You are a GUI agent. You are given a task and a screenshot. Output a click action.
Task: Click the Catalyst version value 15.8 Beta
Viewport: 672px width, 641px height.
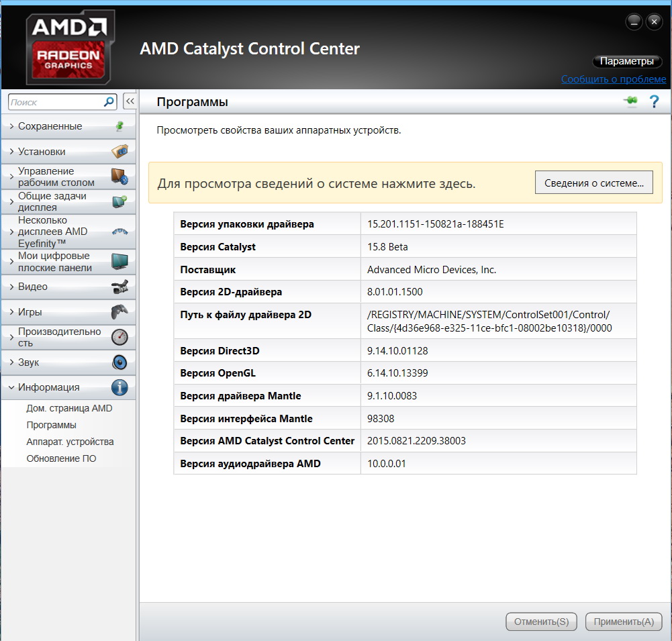(x=387, y=247)
